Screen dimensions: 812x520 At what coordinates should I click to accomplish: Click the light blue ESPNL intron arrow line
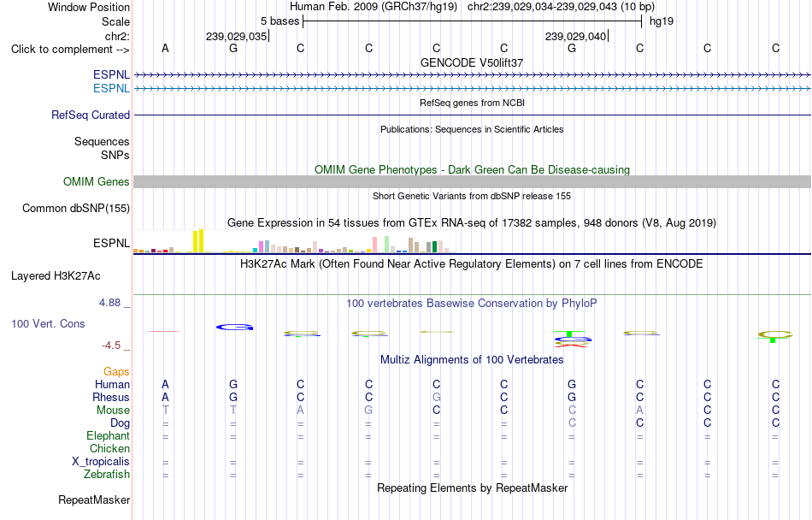pos(472,89)
